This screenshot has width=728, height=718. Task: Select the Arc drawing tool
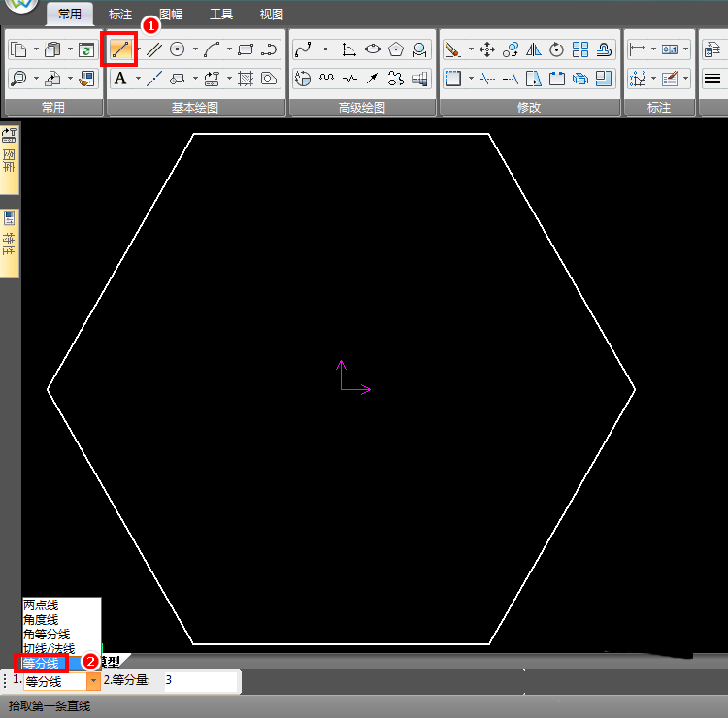tap(212, 49)
